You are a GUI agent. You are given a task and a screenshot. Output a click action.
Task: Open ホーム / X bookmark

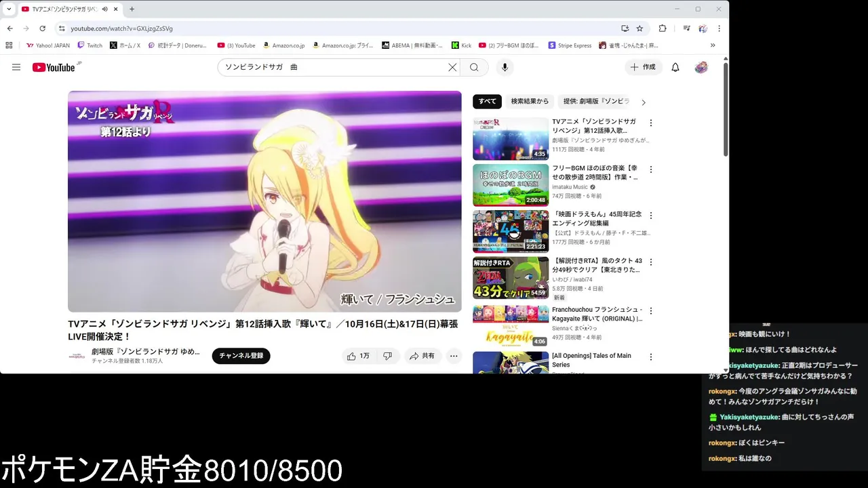click(x=125, y=45)
